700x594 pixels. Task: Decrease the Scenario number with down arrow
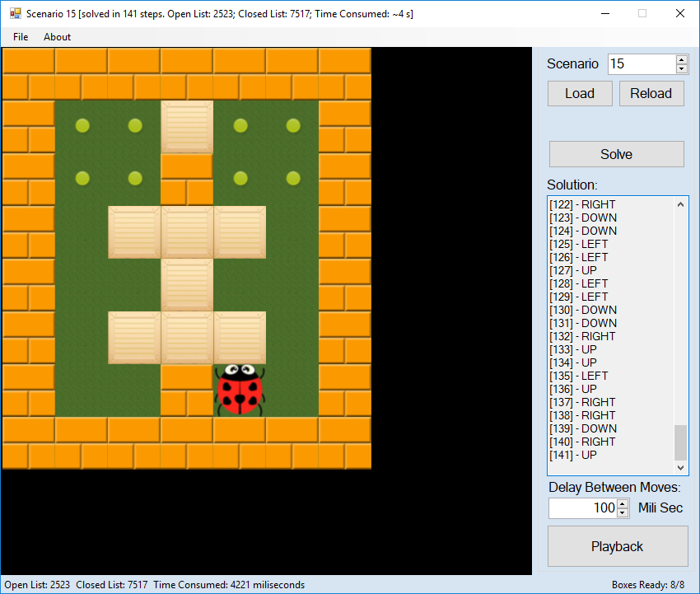(x=681, y=69)
